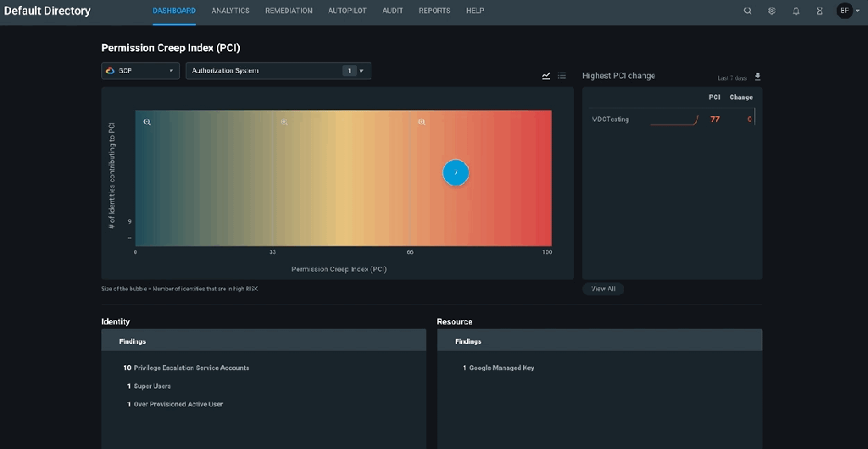Zoom into the high-risk heatmap section
The width and height of the screenshot is (868, 449).
click(421, 122)
